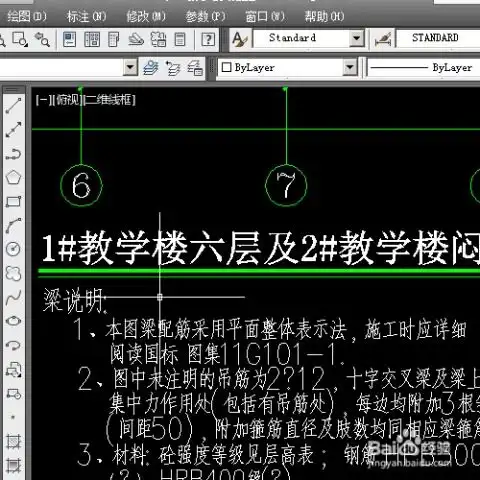Click the Layer Previous icon

173,68
